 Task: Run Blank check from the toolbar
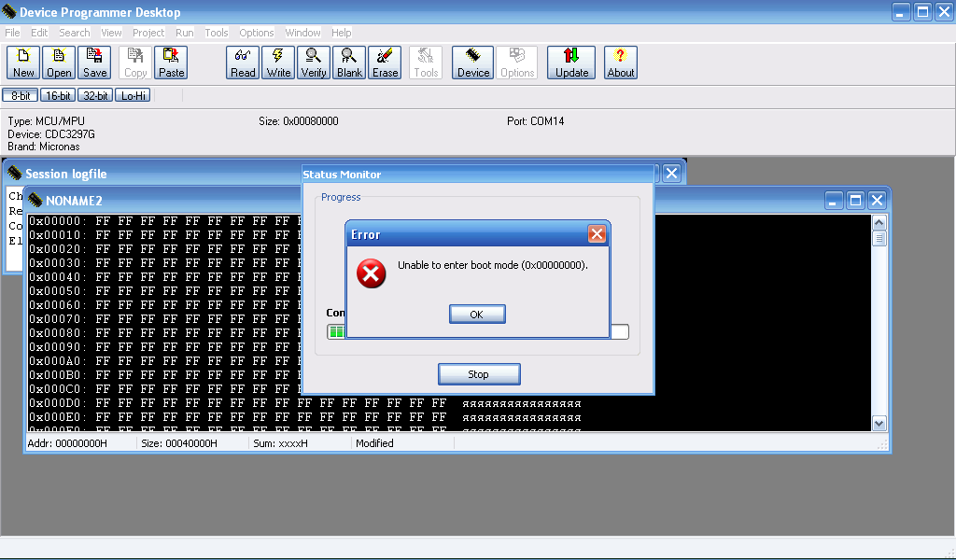(x=349, y=63)
